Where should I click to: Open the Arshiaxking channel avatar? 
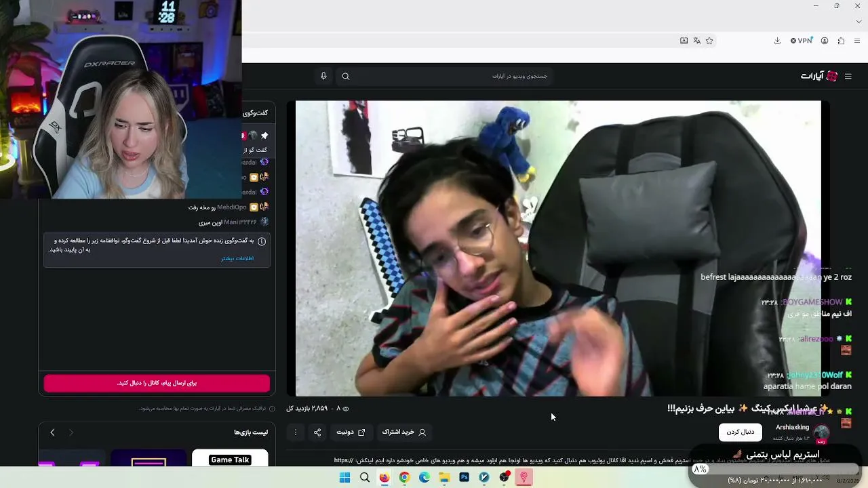pyautogui.click(x=821, y=432)
